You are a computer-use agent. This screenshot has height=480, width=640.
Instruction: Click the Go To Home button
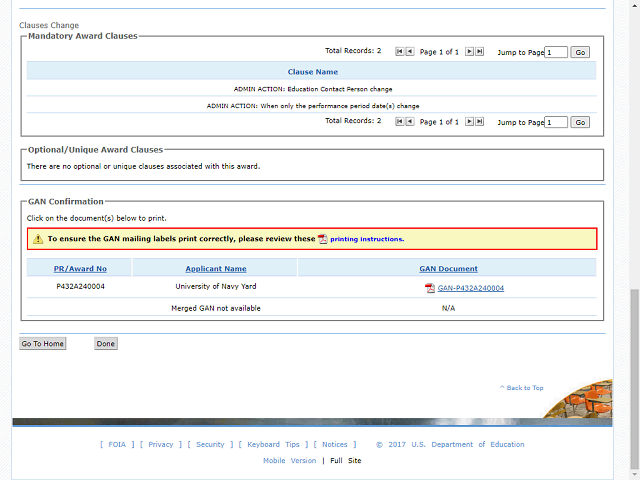coord(43,343)
